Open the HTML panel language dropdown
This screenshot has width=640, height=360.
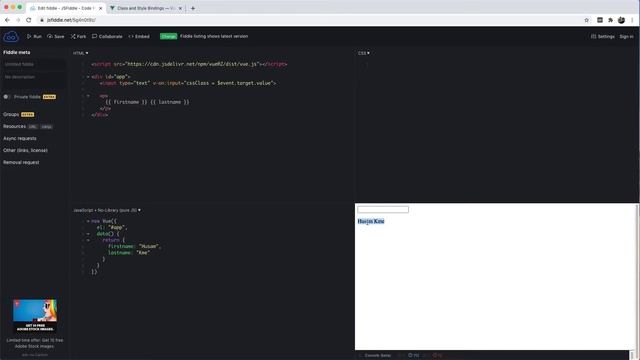tap(80, 53)
